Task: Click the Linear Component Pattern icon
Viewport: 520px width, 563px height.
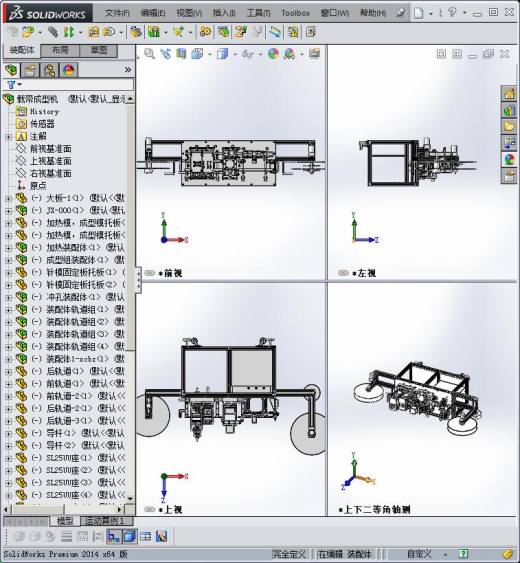Action: pos(68,32)
